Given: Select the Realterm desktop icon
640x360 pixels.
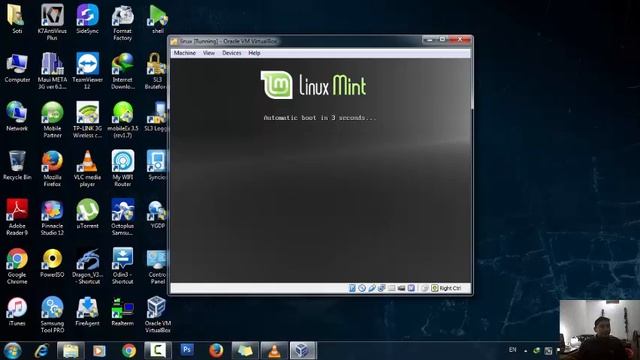Looking at the screenshot, I should coord(123,311).
